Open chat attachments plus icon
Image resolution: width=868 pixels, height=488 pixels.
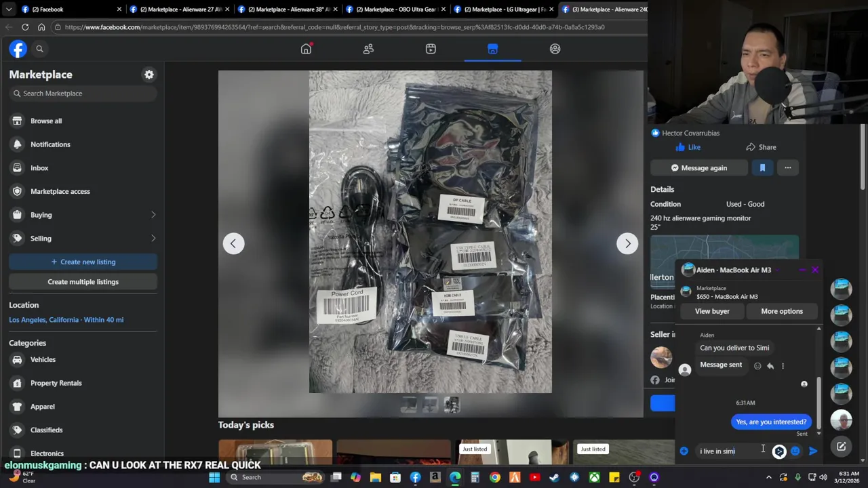click(x=684, y=451)
